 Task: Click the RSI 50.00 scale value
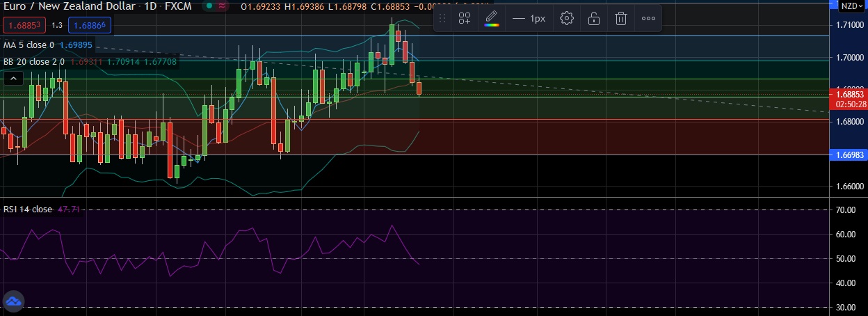(845, 258)
